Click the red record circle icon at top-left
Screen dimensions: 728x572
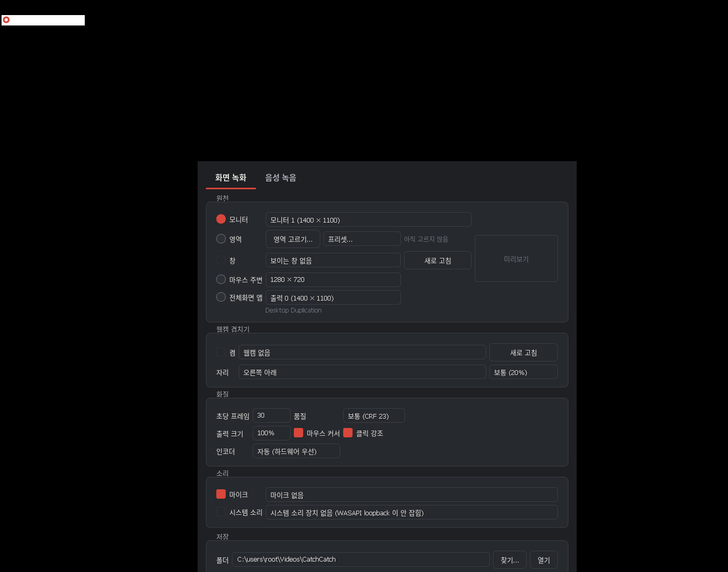[x=6, y=20]
